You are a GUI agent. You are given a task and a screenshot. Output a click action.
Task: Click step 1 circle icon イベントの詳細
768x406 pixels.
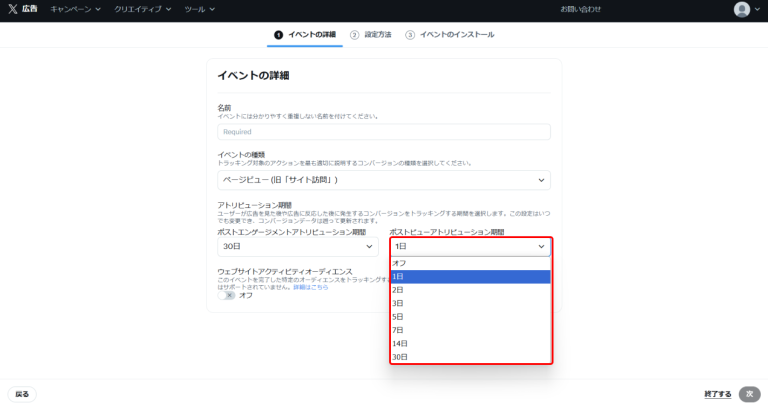pyautogui.click(x=278, y=35)
